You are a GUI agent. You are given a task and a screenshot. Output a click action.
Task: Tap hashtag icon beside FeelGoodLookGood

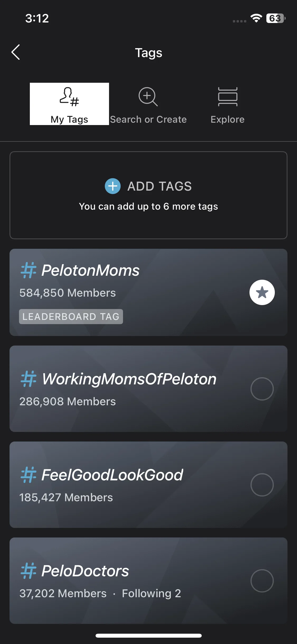tap(28, 475)
